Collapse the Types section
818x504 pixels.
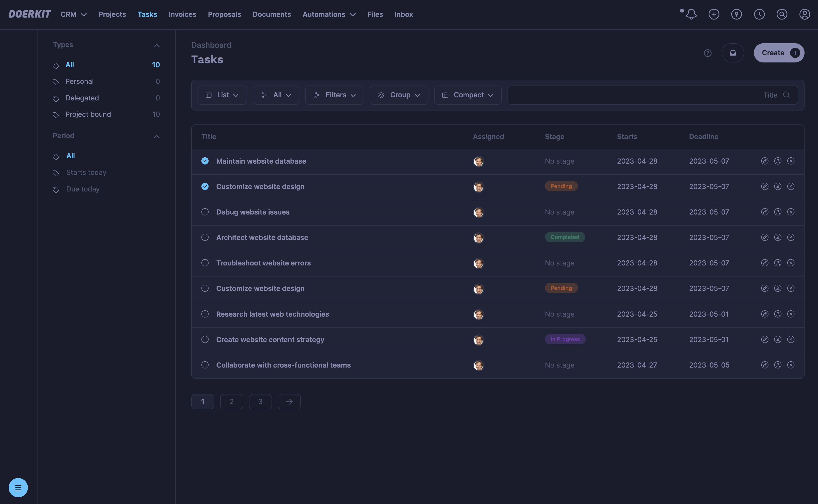click(x=157, y=45)
